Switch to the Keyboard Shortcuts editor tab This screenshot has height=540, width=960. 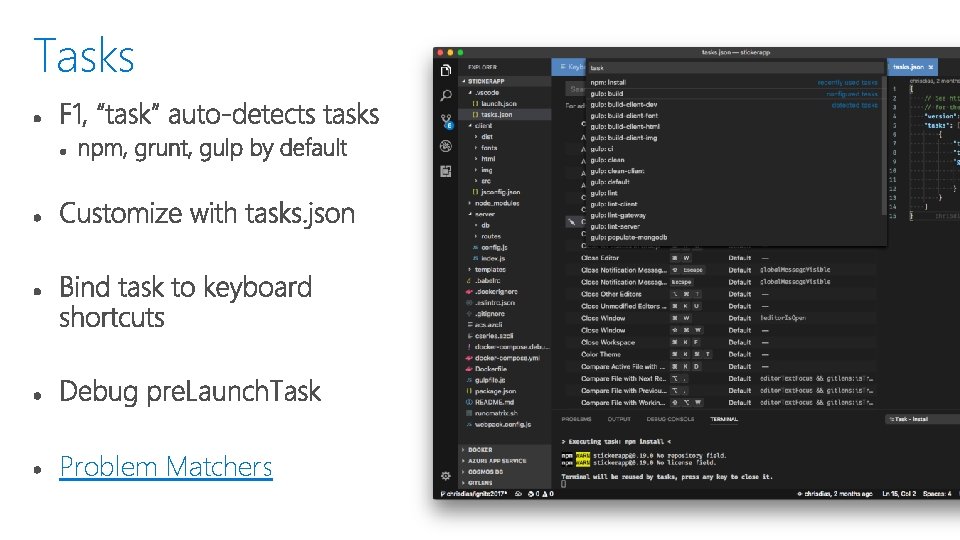click(x=569, y=67)
